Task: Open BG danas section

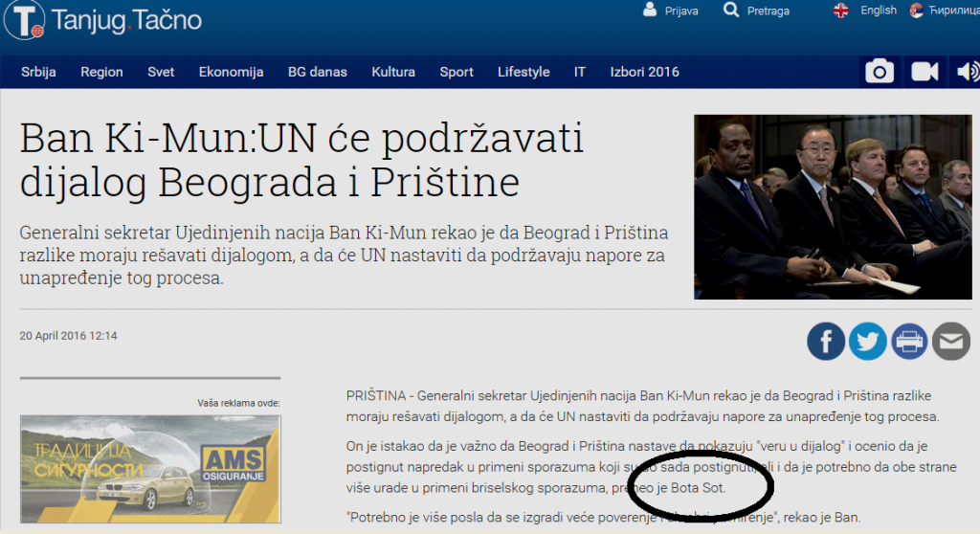Action: click(317, 72)
